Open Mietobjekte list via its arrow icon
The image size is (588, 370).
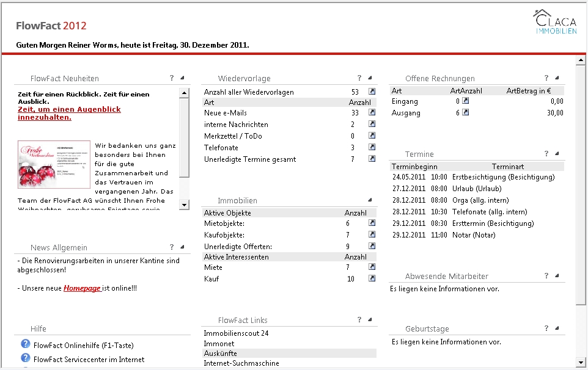372,222
